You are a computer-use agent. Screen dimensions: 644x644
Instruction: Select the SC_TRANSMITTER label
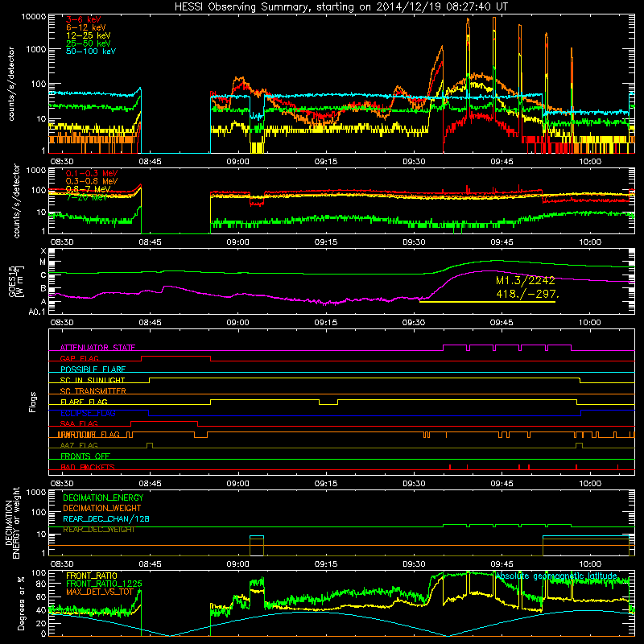93,391
